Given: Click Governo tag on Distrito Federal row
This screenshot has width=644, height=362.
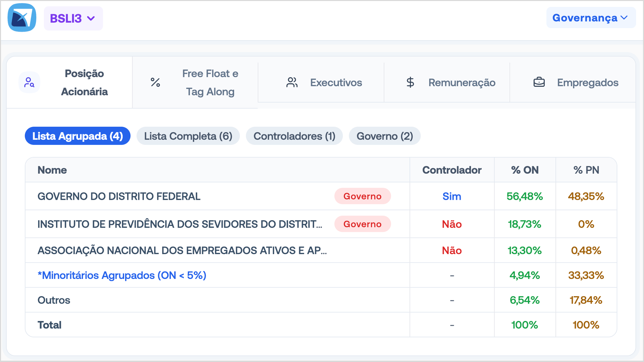Looking at the screenshot, I should point(362,196).
